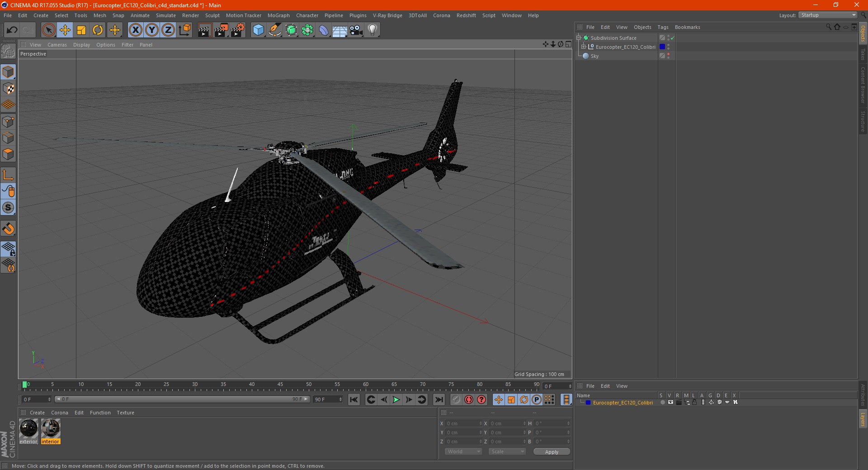Toggle Eurocopter object visibility dots
Screen dimensions: 868x470
point(668,47)
